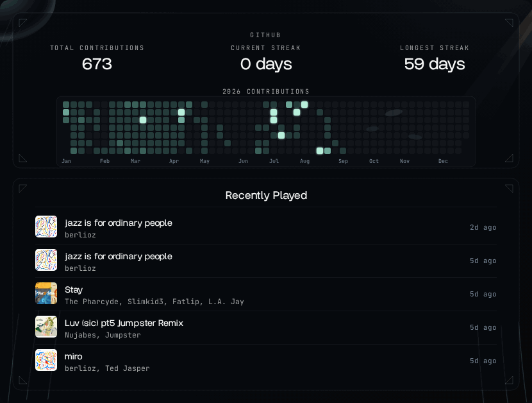Select the CURRENT STREAK label
This screenshot has height=403, width=532.
[265, 48]
